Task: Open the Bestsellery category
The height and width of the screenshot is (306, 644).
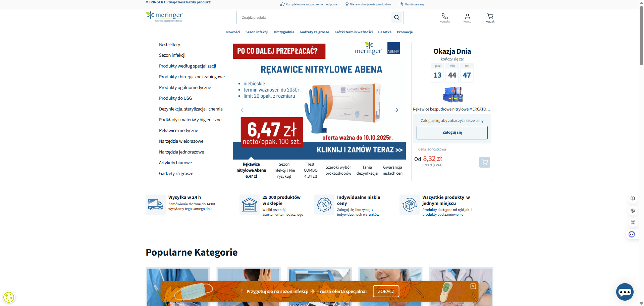Action: point(169,44)
